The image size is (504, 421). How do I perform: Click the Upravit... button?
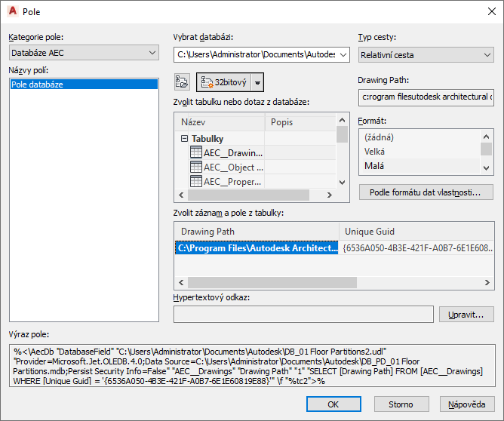[x=466, y=315]
